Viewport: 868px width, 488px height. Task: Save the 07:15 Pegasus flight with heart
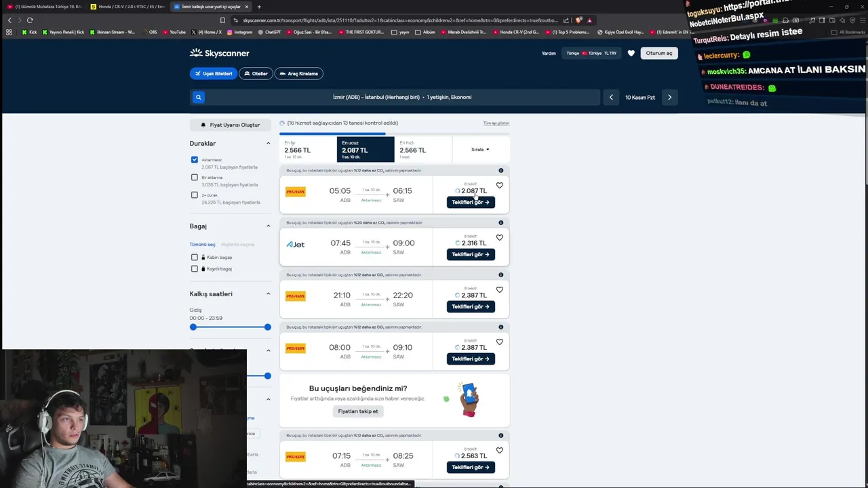point(500,450)
